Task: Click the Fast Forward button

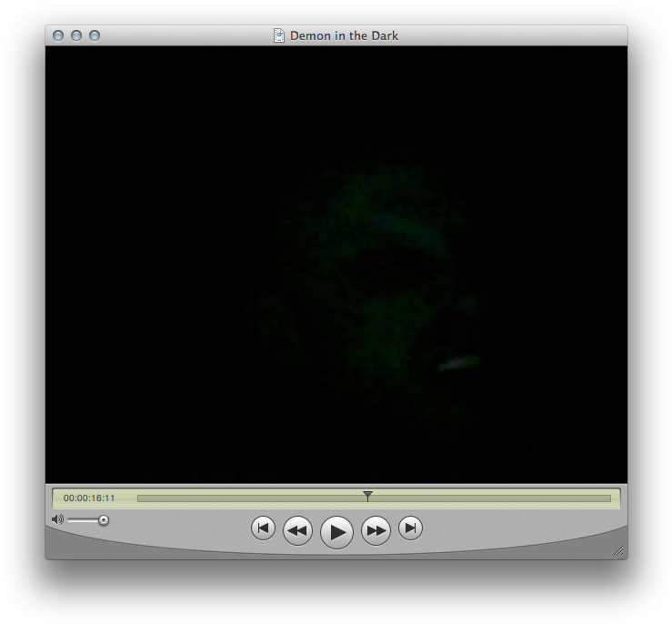Action: [376, 530]
